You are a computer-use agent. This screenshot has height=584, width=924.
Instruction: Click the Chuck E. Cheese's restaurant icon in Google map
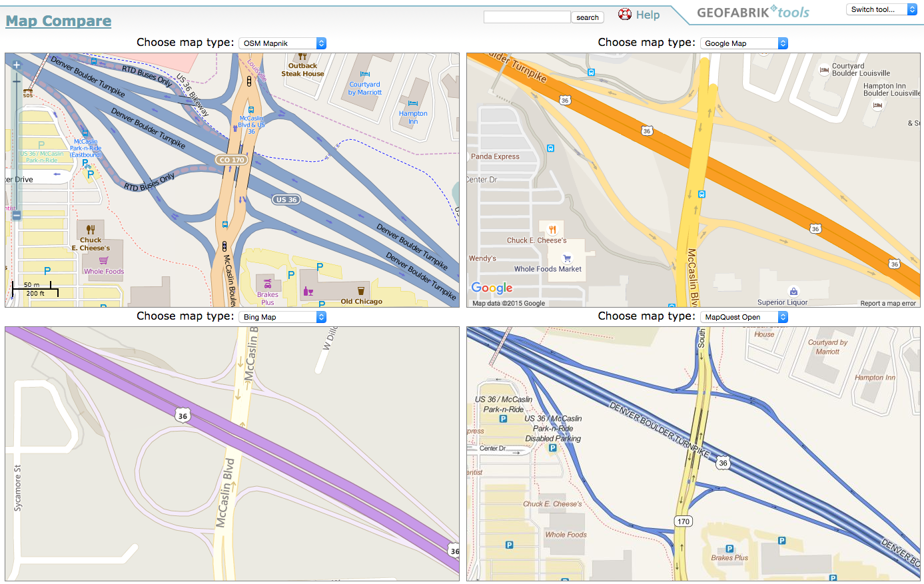coord(552,230)
